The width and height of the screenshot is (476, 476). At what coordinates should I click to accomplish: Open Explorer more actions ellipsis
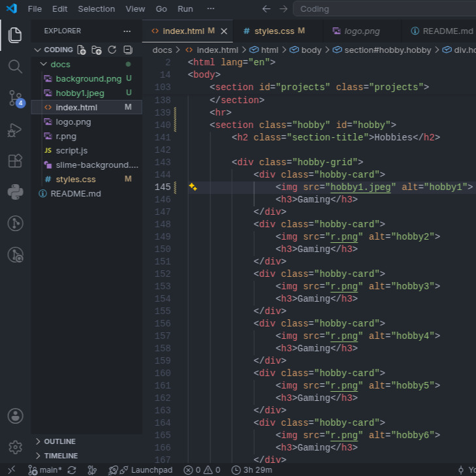tap(127, 31)
